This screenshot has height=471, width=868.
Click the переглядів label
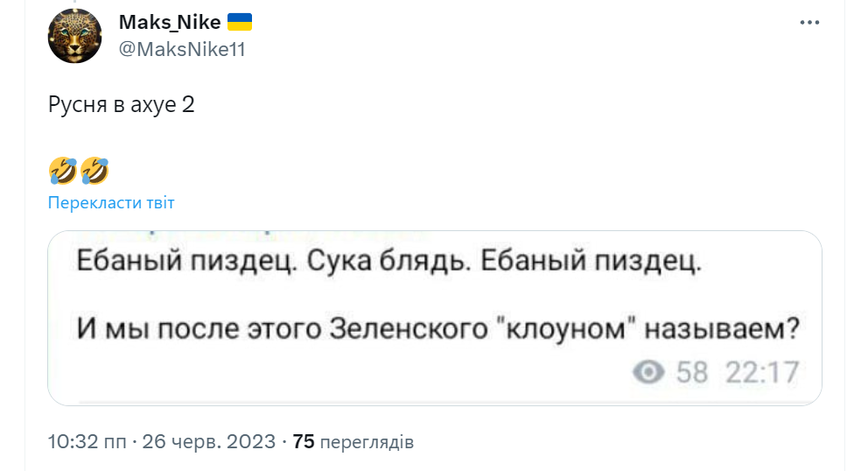coord(367,443)
